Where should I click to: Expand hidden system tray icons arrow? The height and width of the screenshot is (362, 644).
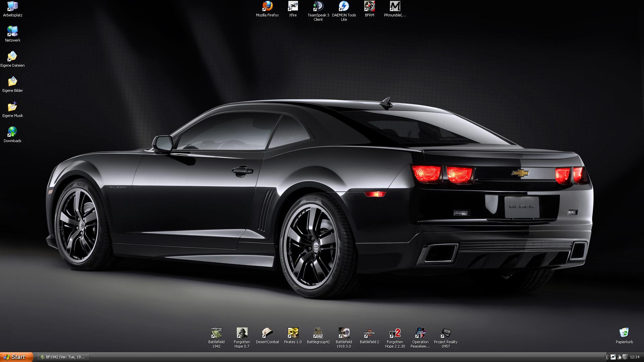(606, 357)
